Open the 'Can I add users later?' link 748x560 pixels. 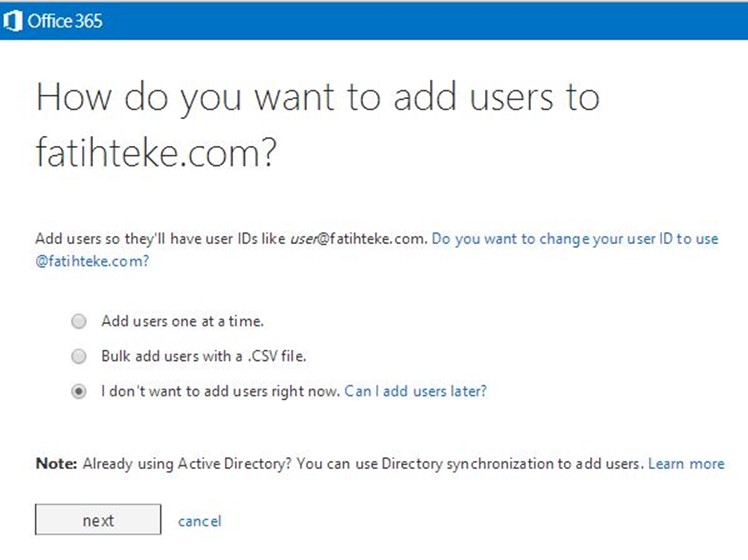point(416,392)
